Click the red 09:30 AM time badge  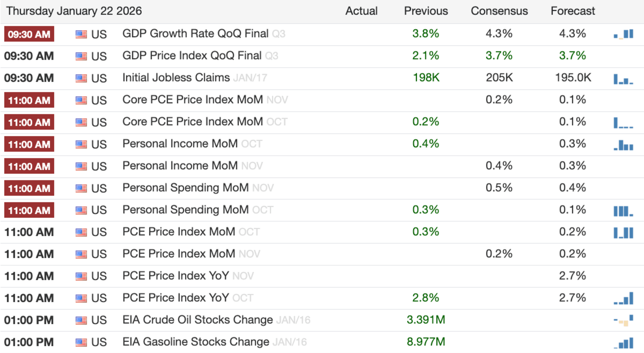(29, 34)
